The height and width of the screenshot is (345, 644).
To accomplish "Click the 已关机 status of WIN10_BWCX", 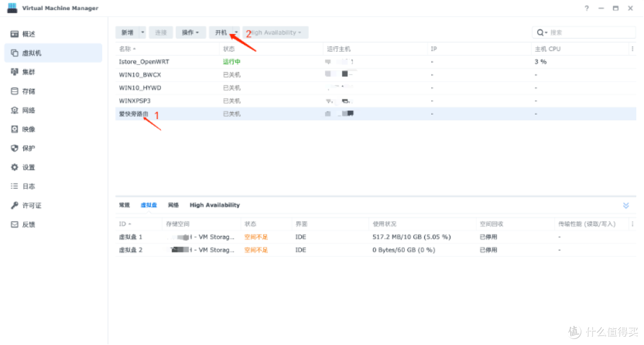I will 231,74.
